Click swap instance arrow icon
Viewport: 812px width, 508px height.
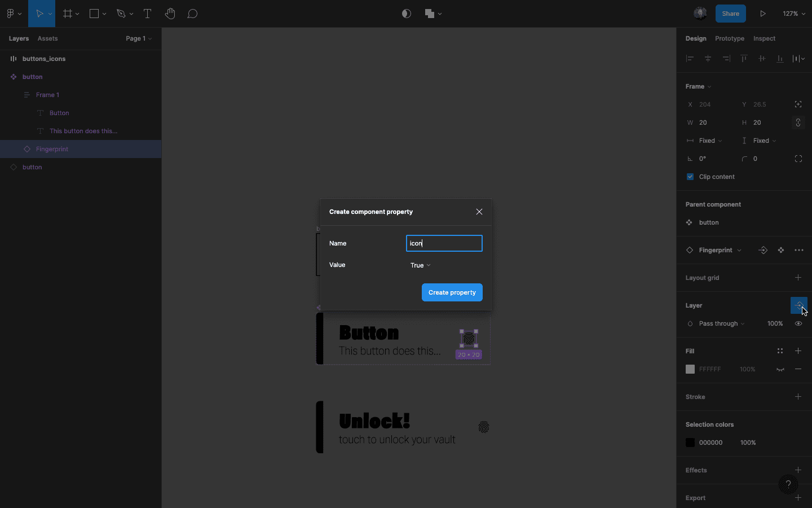(x=763, y=250)
